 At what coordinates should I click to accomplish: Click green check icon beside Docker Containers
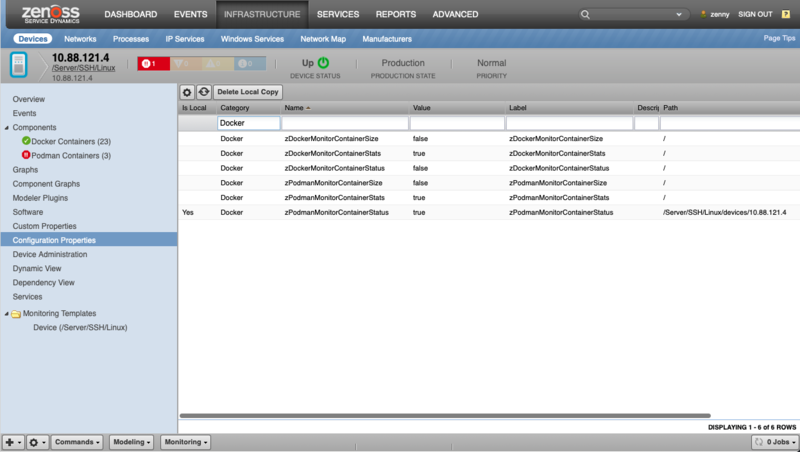(26, 141)
